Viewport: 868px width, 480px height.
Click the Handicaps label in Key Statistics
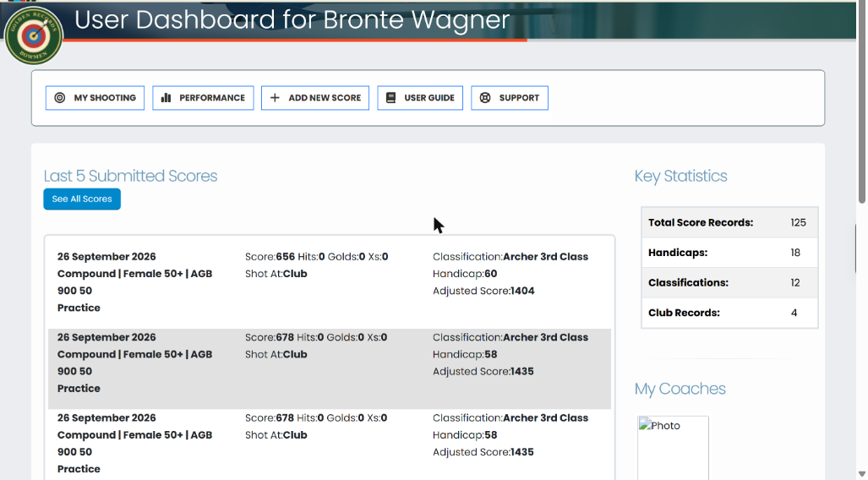tap(678, 253)
